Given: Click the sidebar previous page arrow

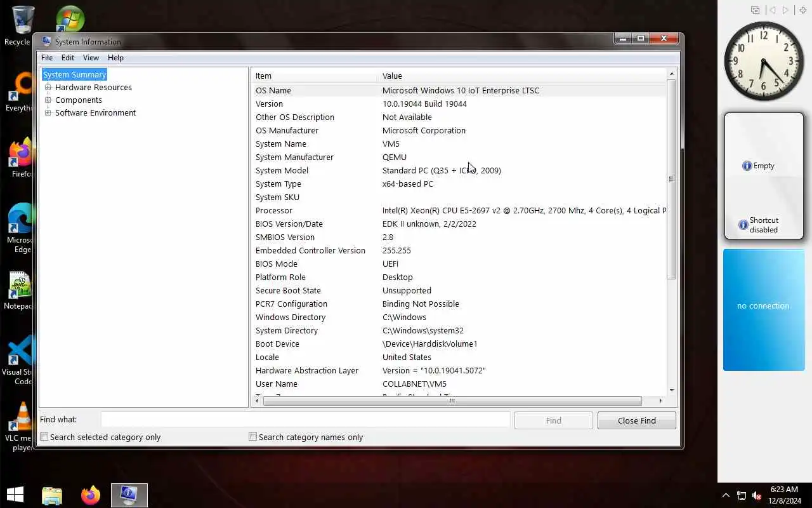Looking at the screenshot, I should point(772,10).
